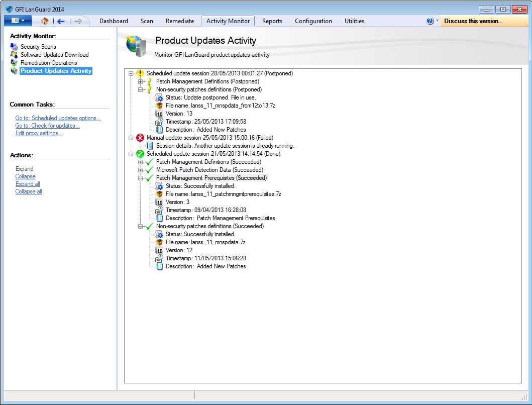Navigate forward with the right arrow
The image size is (532, 405).
coord(78,22)
